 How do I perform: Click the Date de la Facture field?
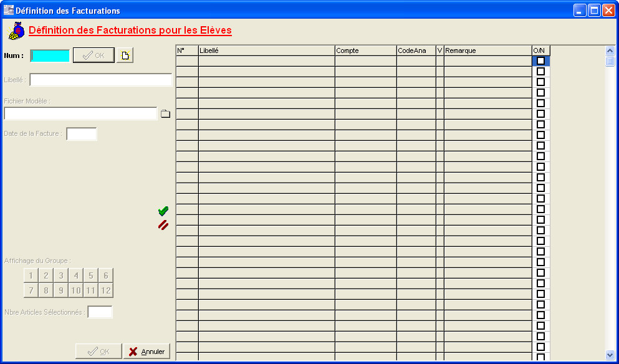(x=82, y=134)
